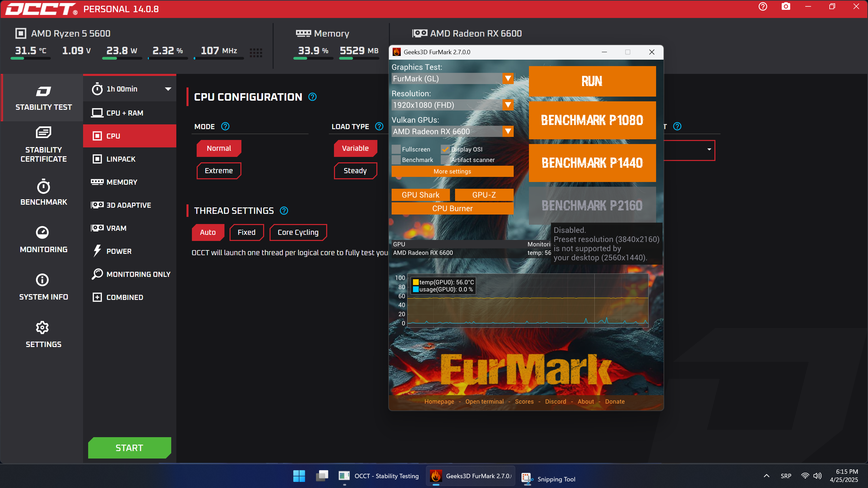Select Variable load type
This screenshot has width=868, height=488.
tap(355, 148)
